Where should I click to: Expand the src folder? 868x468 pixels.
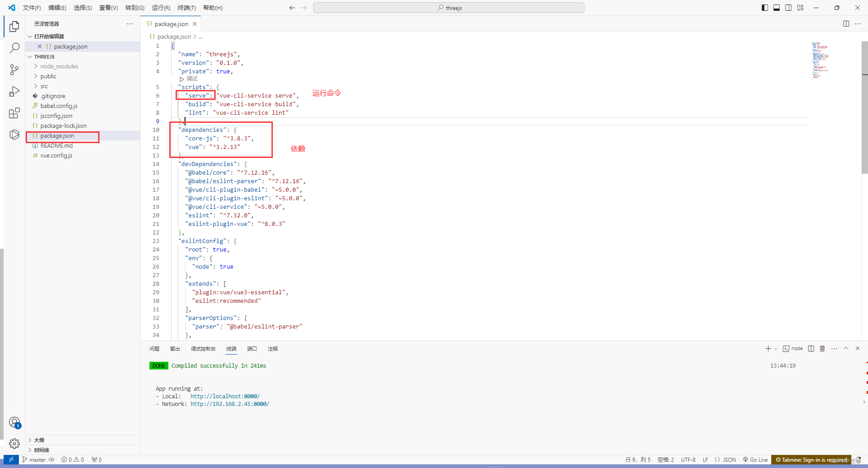[x=44, y=86]
